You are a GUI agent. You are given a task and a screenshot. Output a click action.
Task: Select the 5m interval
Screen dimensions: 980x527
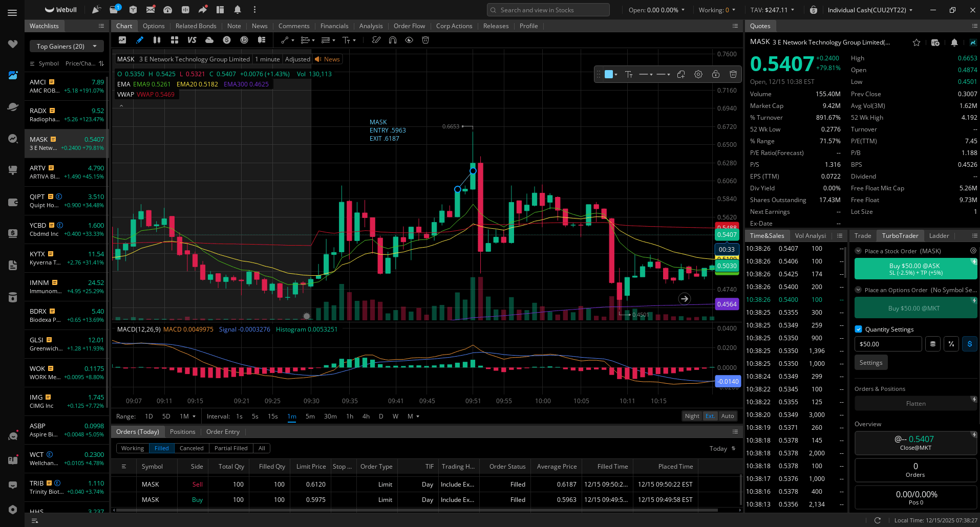point(310,416)
